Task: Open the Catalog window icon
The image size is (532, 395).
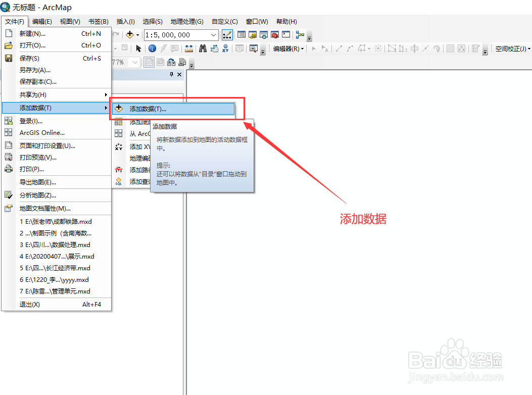Action: (253, 35)
